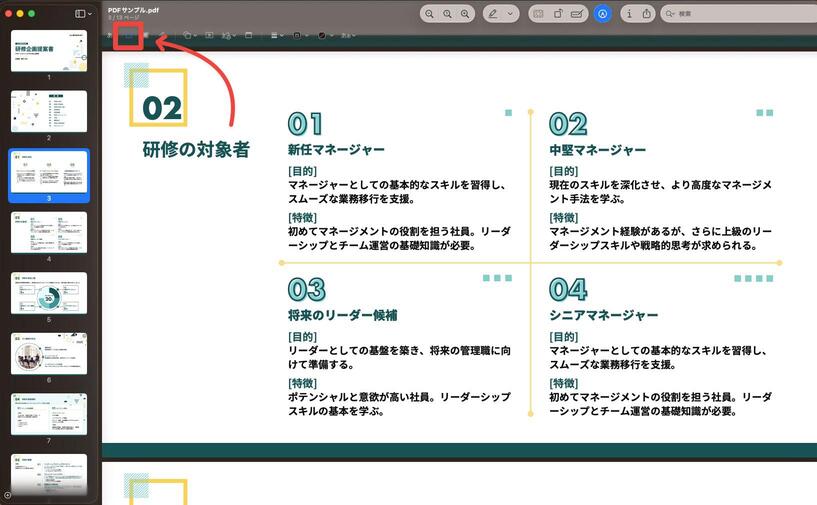
Task: Select the highlighted page 3 thumbnail
Action: [49, 172]
